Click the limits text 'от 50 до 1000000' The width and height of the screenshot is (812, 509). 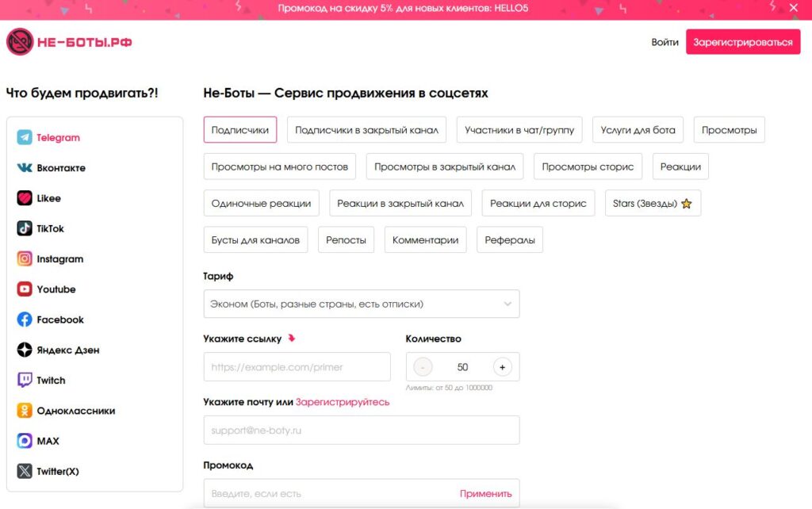pos(463,388)
